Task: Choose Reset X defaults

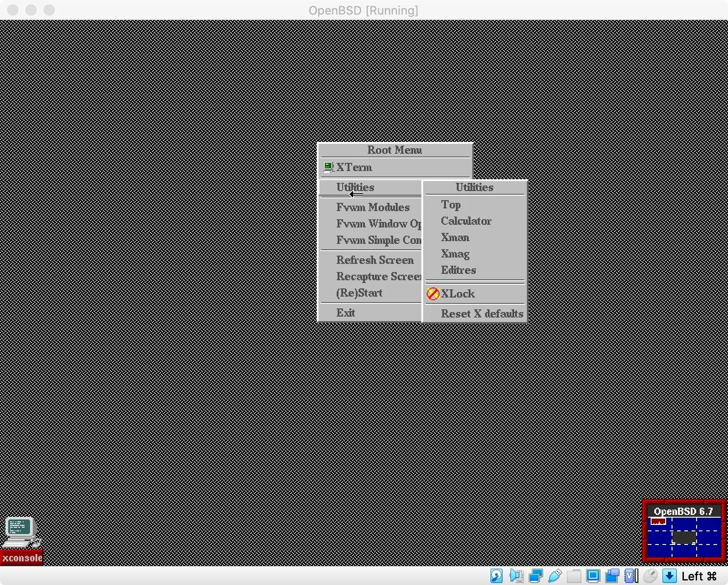Action: click(x=475, y=313)
